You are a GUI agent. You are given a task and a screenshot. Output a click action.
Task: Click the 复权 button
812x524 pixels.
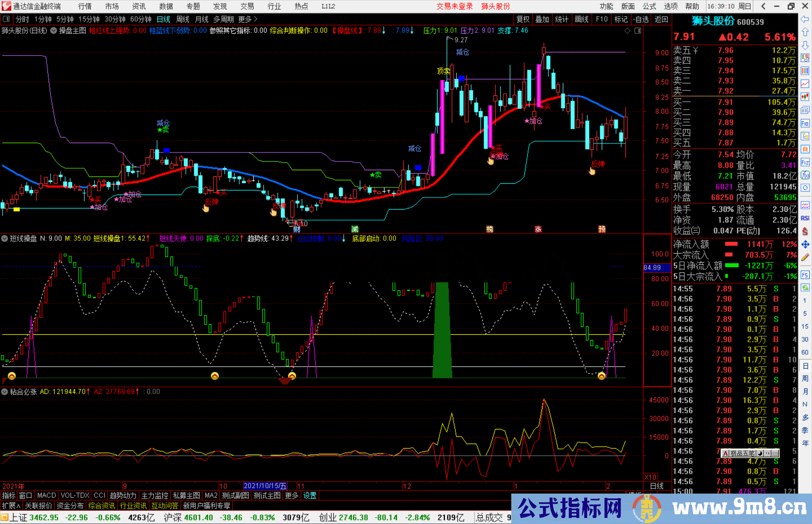coord(523,19)
